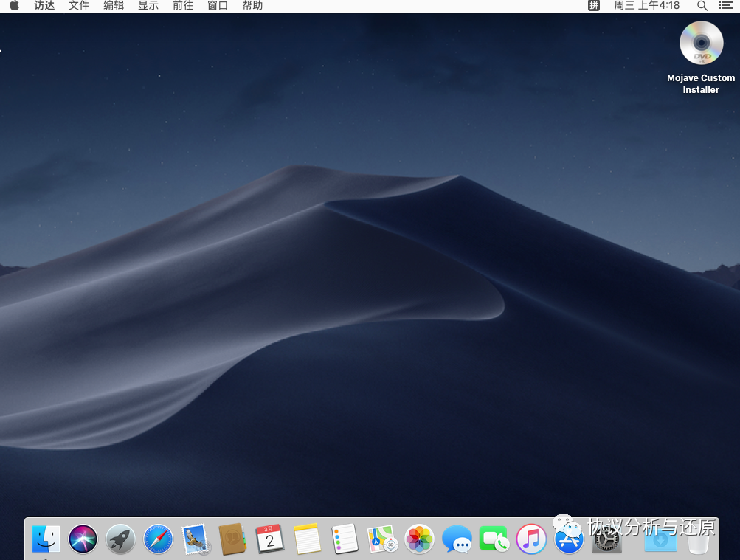Viewport: 740px width, 560px height.
Task: Open the 访达 Finder menu
Action: (44, 6)
